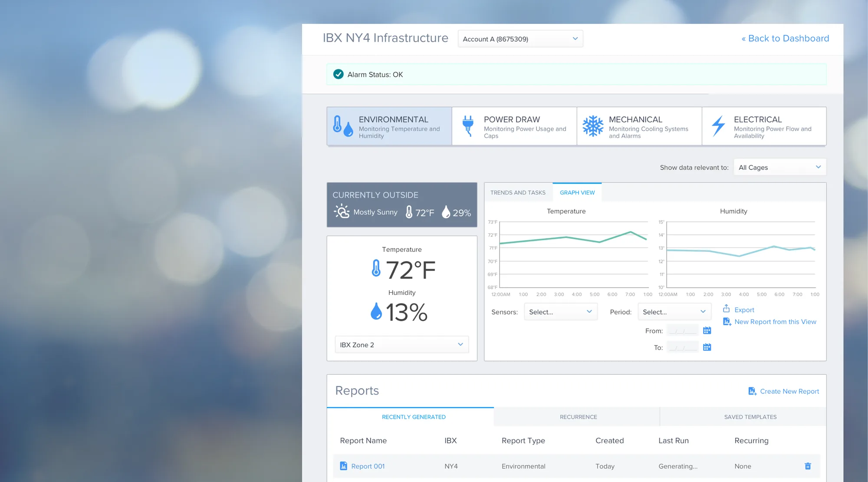Click the Export share icon
This screenshot has height=482, width=868.
click(x=726, y=308)
